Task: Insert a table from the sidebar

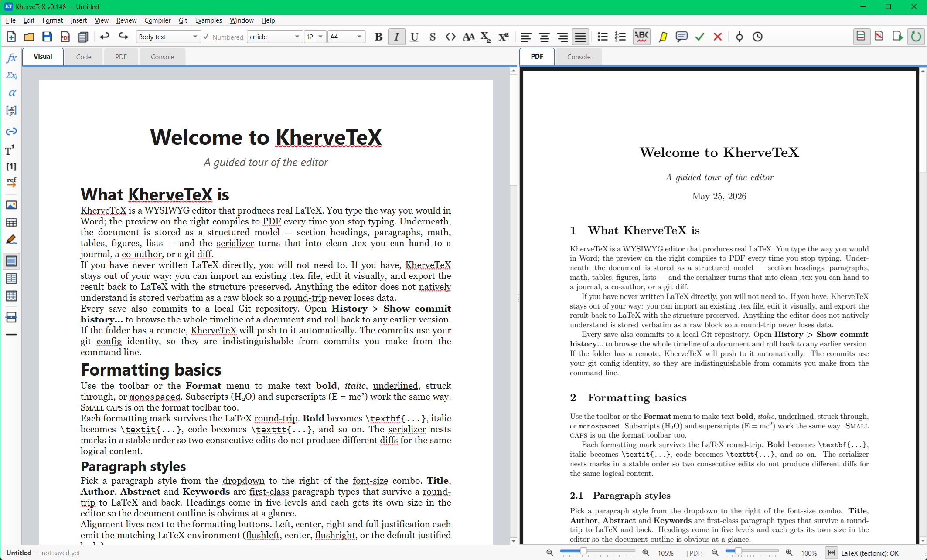Action: coord(11,223)
